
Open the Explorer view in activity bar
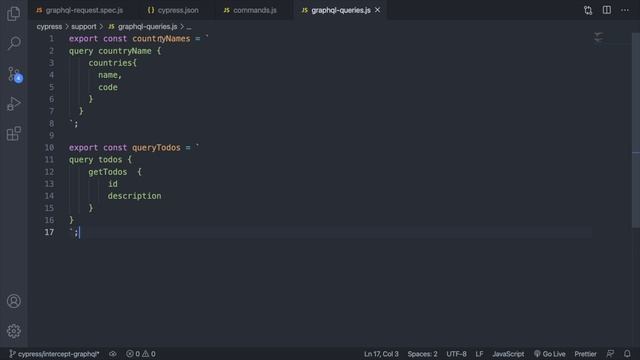pyautogui.click(x=13, y=14)
